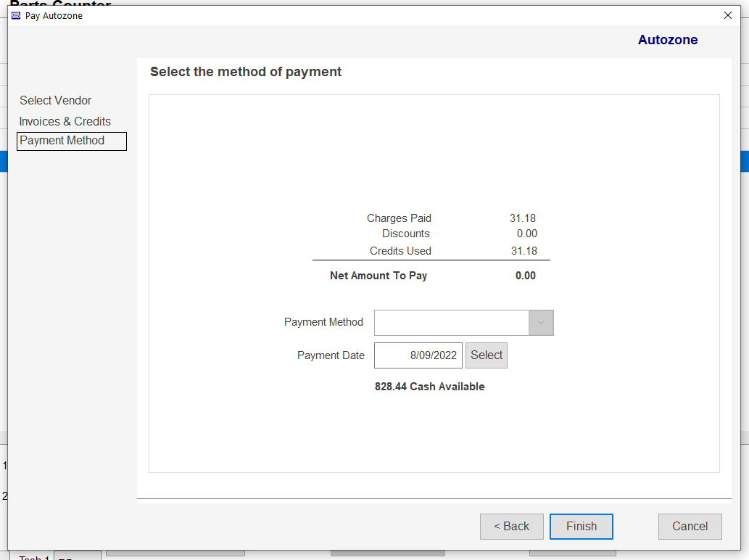The height and width of the screenshot is (560, 749).
Task: Close the Pay Autozone dialog
Action: pyautogui.click(x=727, y=15)
